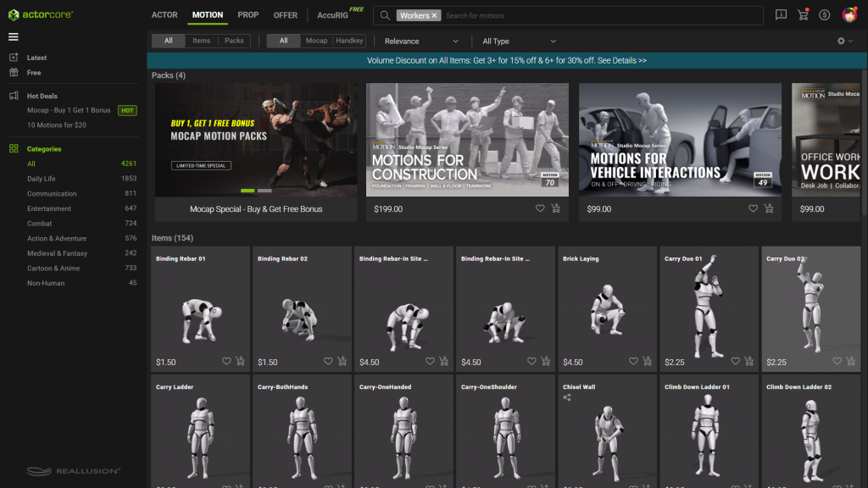868x488 pixels.
Task: Filter results to Packs only
Action: [234, 41]
